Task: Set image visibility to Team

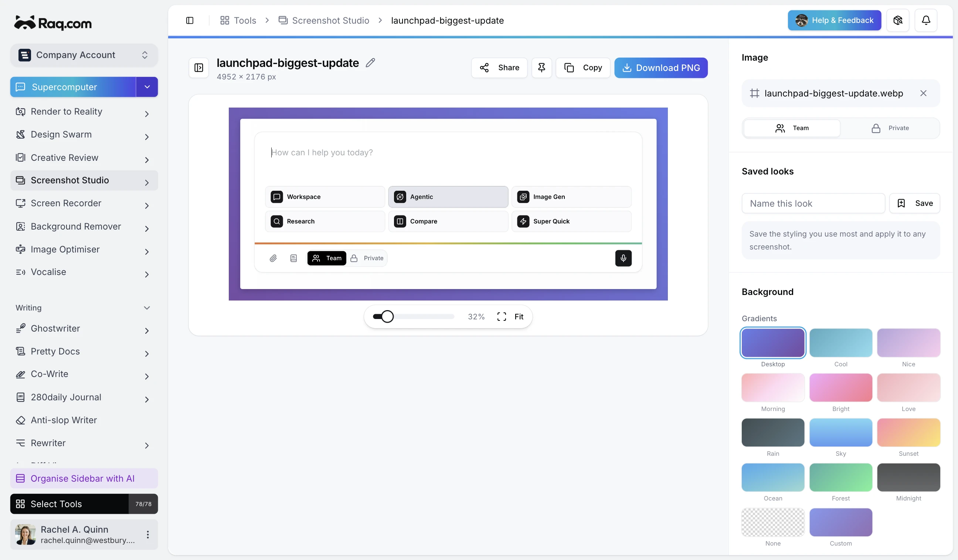Action: 791,128
